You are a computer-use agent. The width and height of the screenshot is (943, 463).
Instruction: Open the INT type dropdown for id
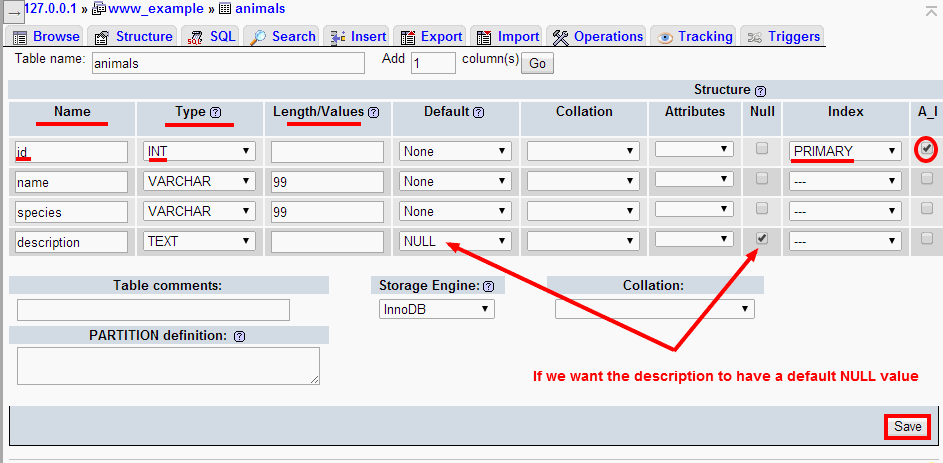[199, 152]
